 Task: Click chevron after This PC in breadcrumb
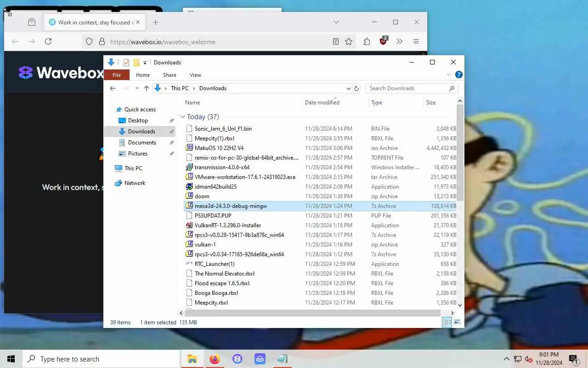[194, 88]
